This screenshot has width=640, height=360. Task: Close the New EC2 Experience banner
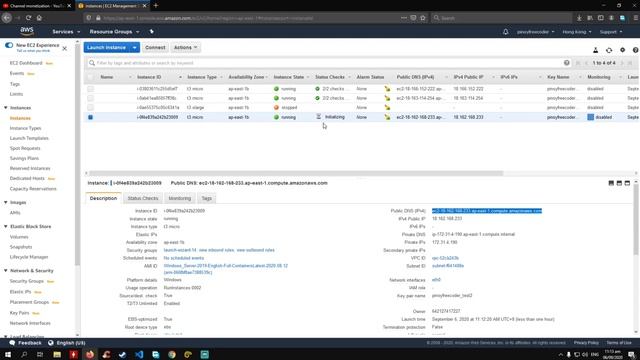[64, 48]
